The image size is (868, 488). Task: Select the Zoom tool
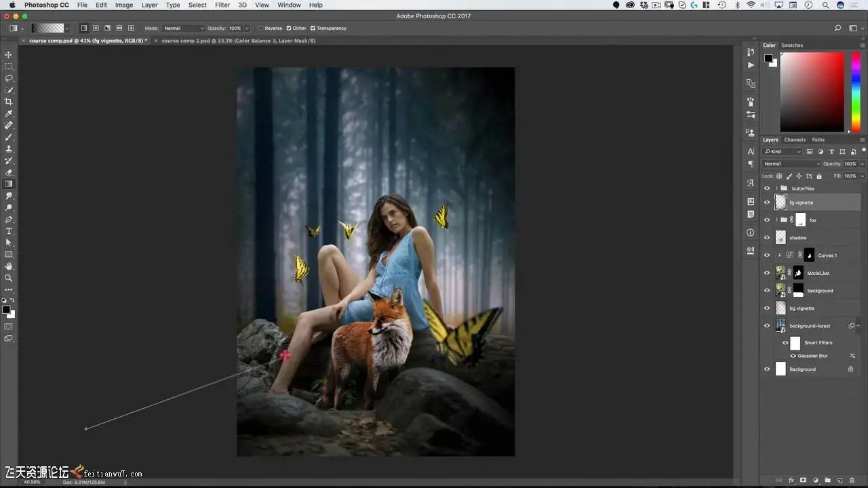(9, 278)
